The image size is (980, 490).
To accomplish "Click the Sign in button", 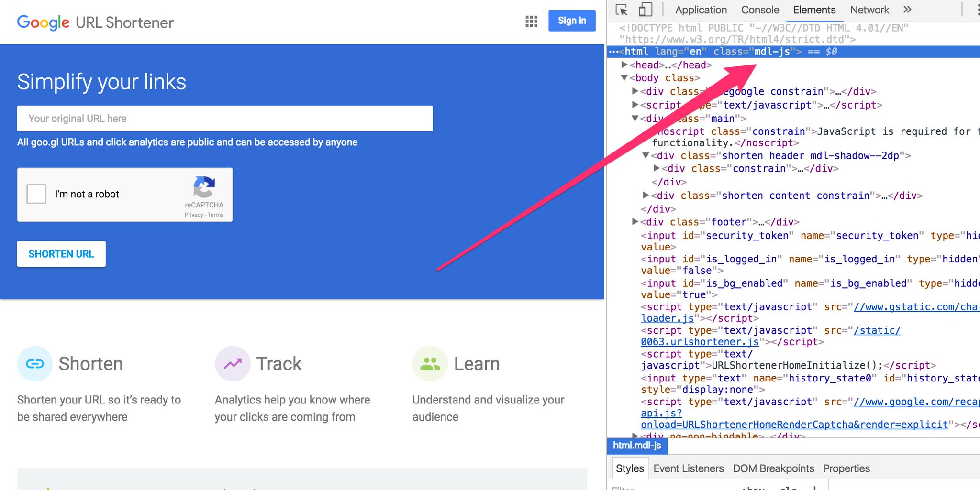I will click(x=572, y=21).
